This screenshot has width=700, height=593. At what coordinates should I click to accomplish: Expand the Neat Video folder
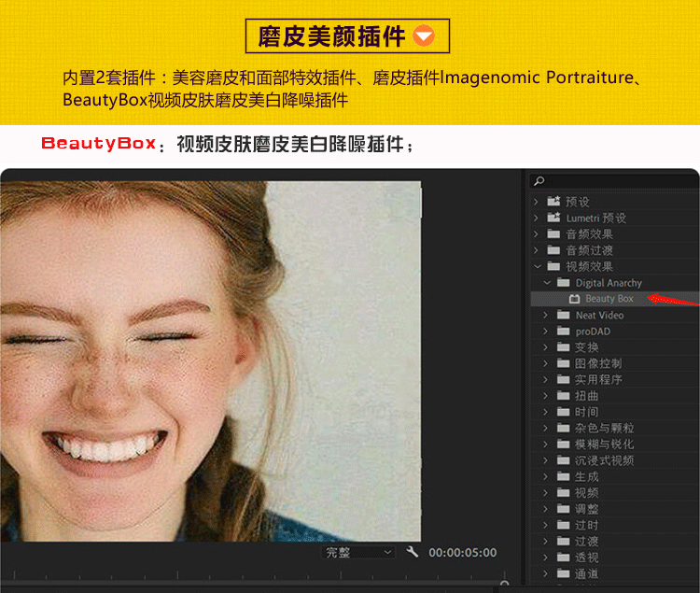(x=546, y=316)
